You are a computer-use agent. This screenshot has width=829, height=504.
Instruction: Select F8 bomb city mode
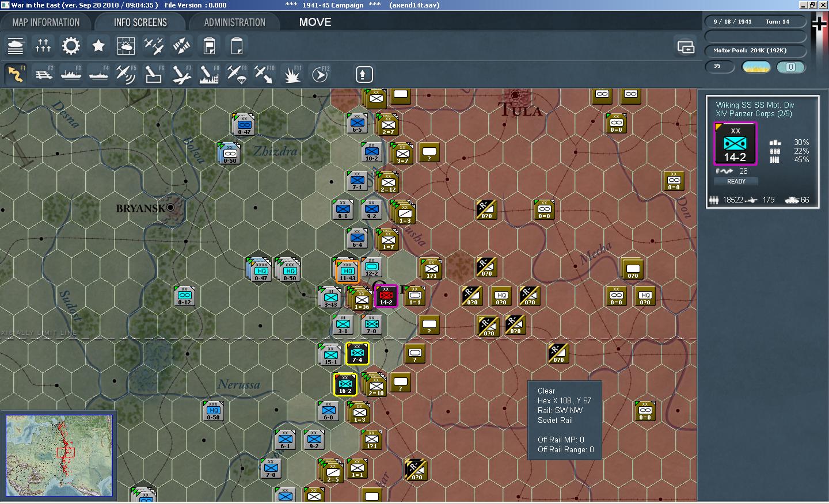pos(209,74)
